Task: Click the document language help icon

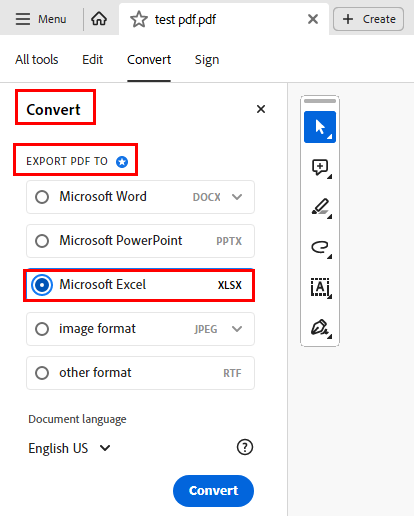Action: click(x=245, y=447)
